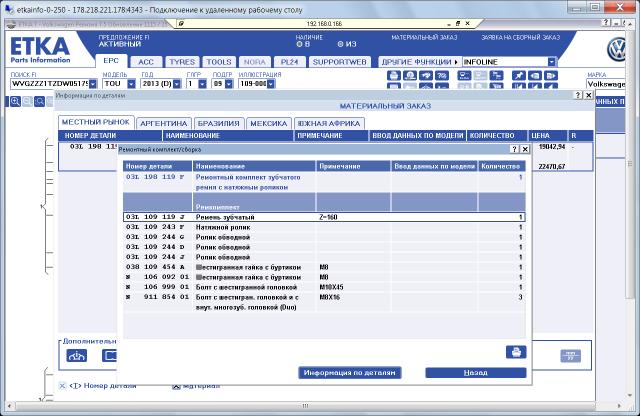Open the ГЛГР dropdown
This screenshot has width=640, height=416.
[202, 84]
